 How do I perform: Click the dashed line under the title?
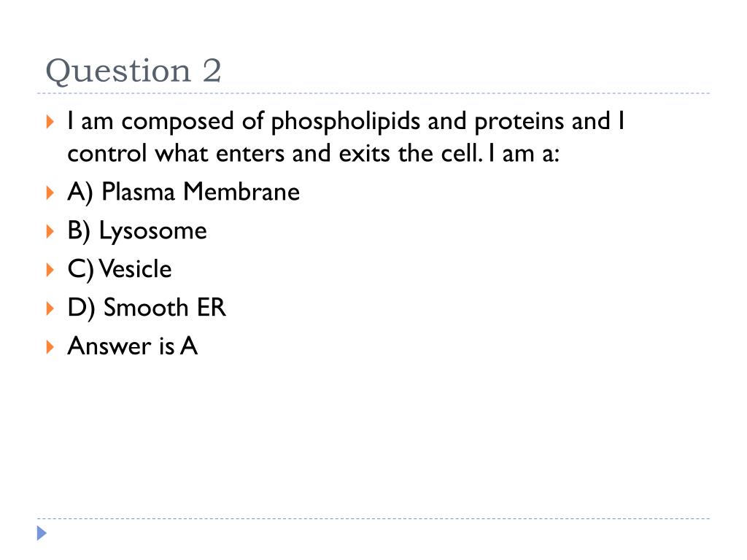coord(373,93)
